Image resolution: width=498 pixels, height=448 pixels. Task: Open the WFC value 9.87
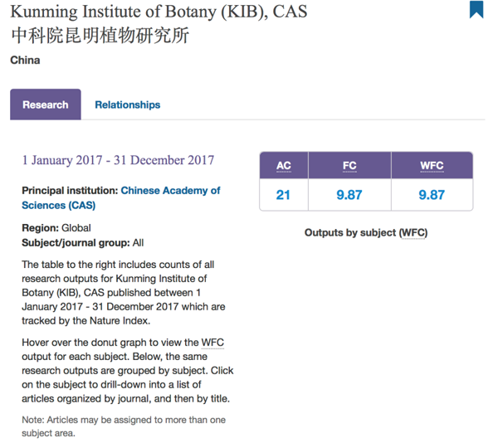tap(432, 195)
